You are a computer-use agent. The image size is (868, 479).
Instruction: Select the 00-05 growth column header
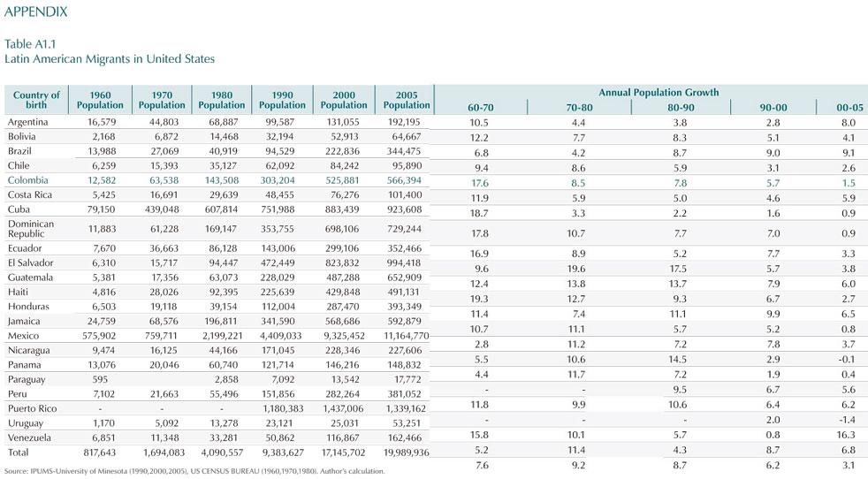click(849, 108)
